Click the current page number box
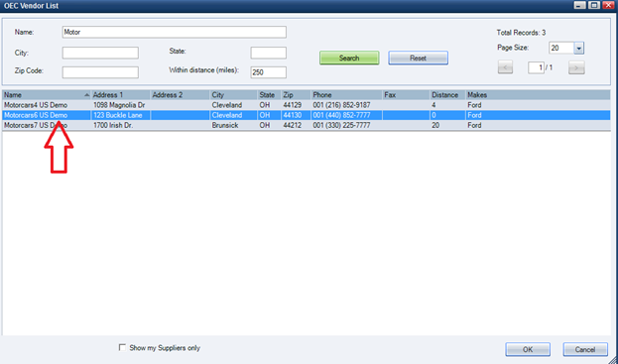 tap(537, 67)
